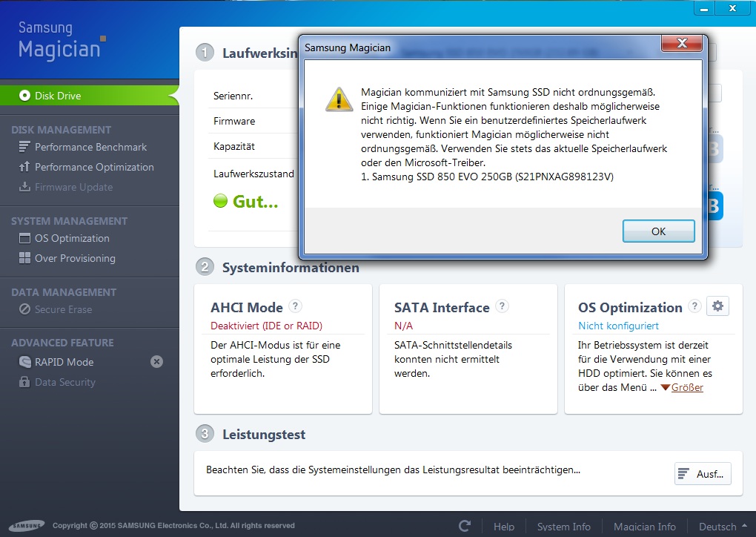
Task: Click the X badge beside RAPID Mode
Action: (x=156, y=361)
